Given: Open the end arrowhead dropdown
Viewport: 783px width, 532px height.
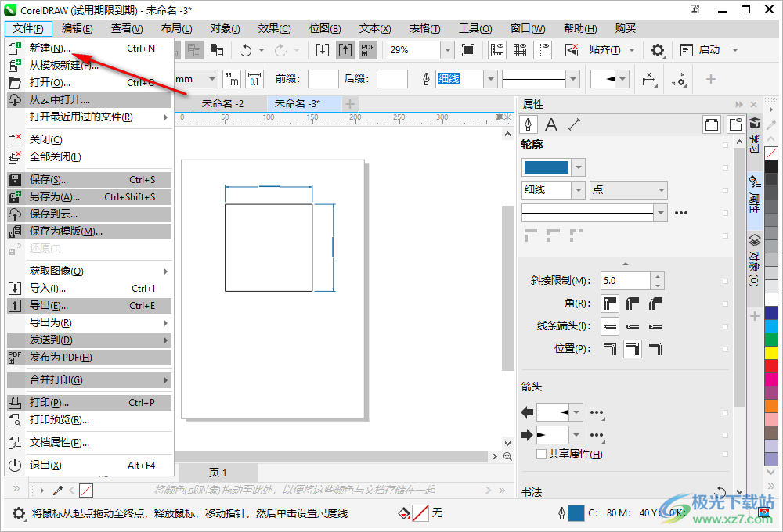Looking at the screenshot, I should (576, 435).
